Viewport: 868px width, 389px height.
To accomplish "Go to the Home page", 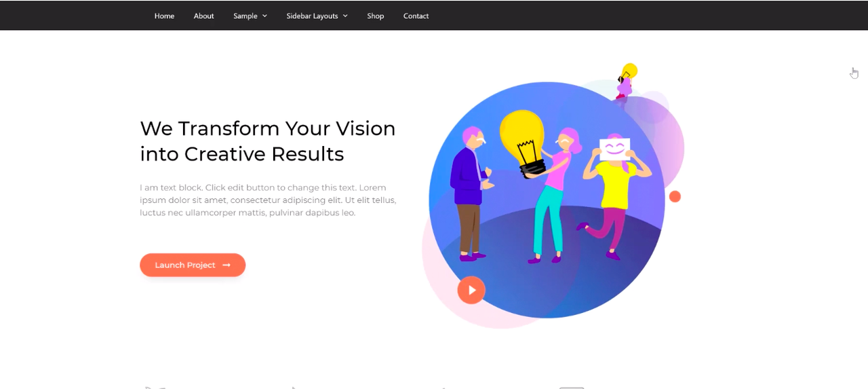I will (x=164, y=16).
